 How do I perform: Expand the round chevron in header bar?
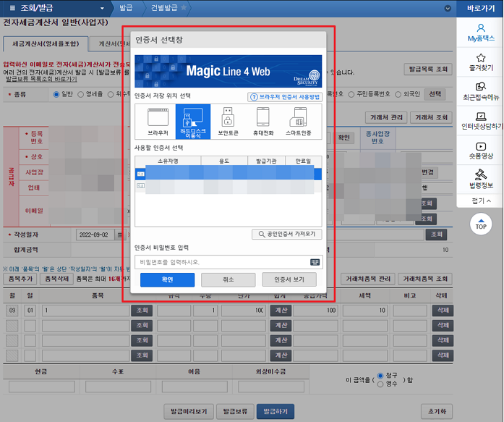(x=448, y=9)
